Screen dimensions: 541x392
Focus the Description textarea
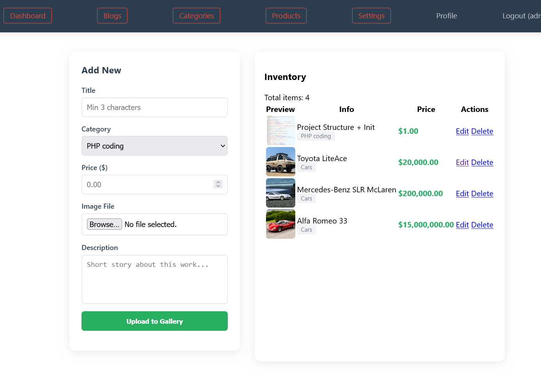click(154, 279)
